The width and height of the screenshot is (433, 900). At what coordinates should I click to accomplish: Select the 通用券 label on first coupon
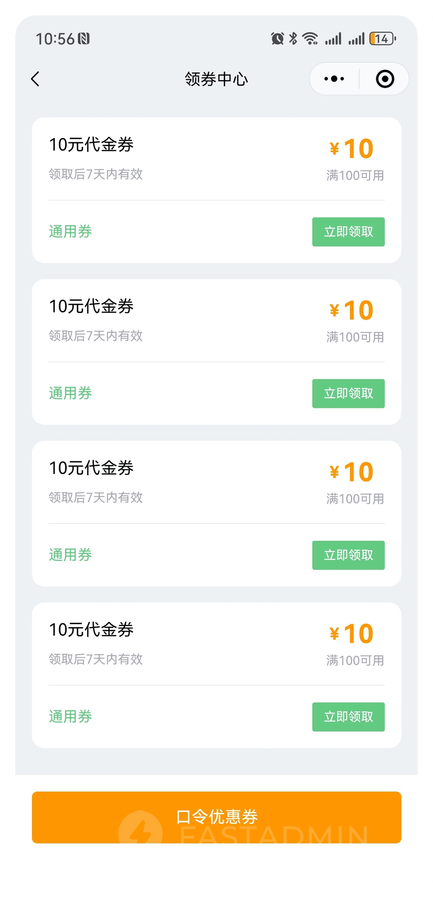pyautogui.click(x=70, y=232)
